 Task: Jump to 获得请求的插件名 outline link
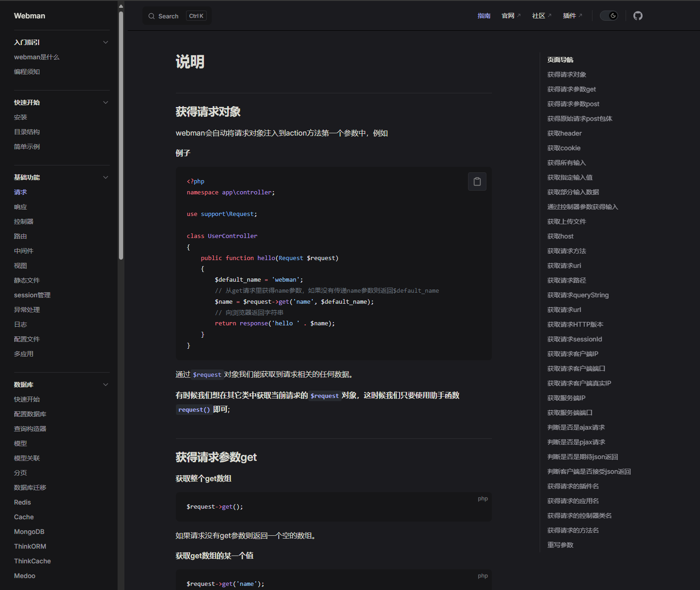click(573, 486)
